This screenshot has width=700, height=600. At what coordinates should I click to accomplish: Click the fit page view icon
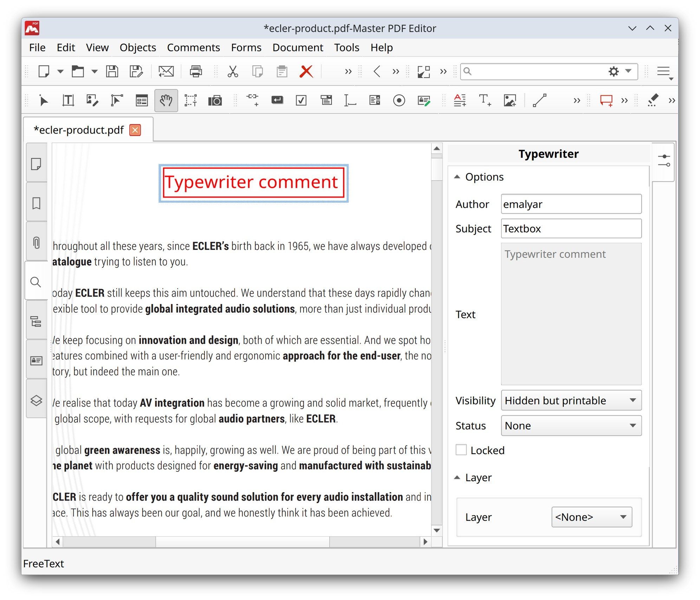(424, 71)
